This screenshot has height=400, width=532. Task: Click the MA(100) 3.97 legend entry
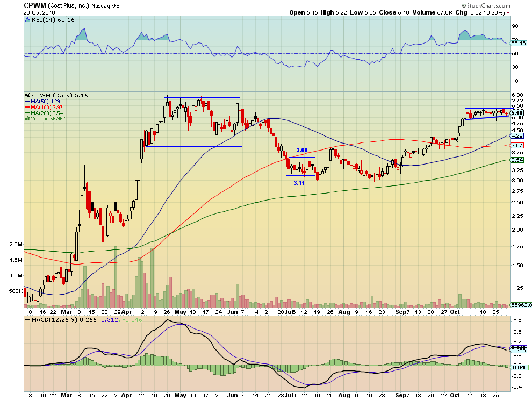[44, 108]
